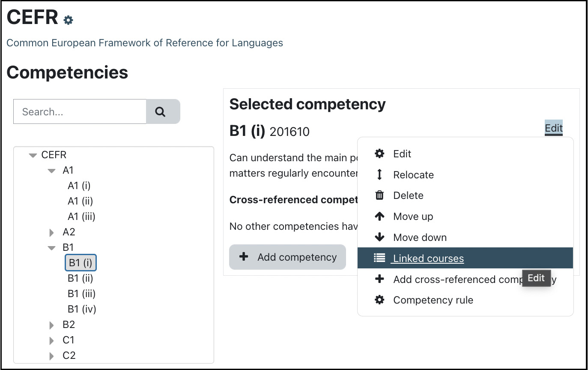Image resolution: width=588 pixels, height=370 pixels.
Task: Select Add cross-referenced competency menu entry
Action: [465, 279]
